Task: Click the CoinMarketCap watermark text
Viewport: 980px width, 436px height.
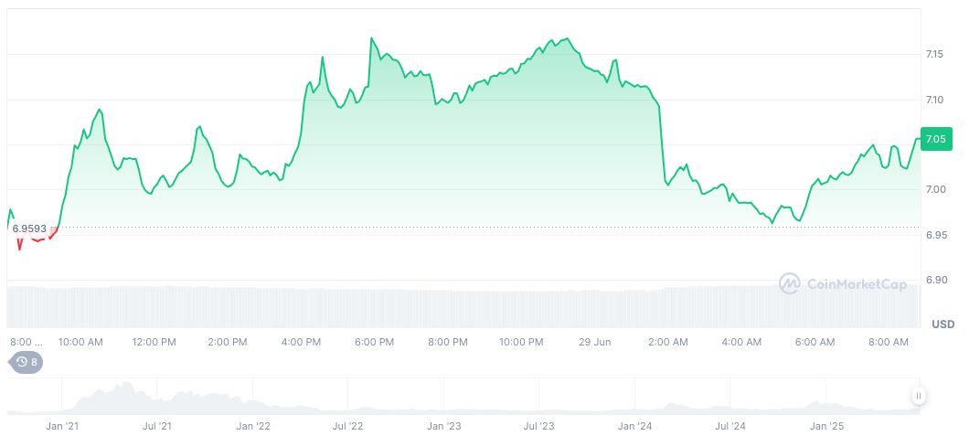Action: coord(856,284)
